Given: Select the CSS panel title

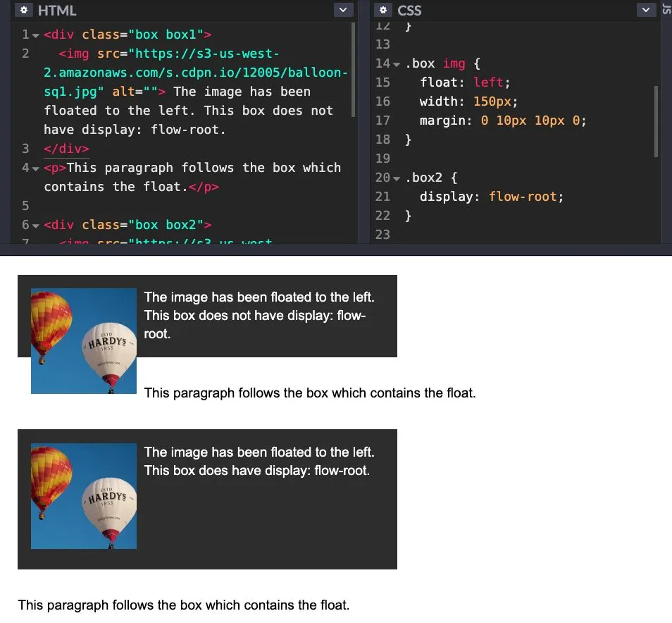Looking at the screenshot, I should pyautogui.click(x=409, y=11).
